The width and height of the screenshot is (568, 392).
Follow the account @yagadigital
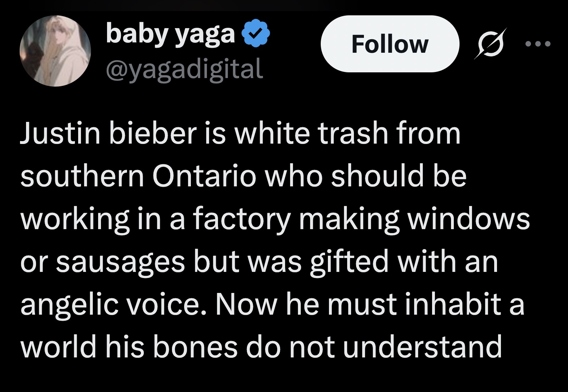pyautogui.click(x=391, y=45)
